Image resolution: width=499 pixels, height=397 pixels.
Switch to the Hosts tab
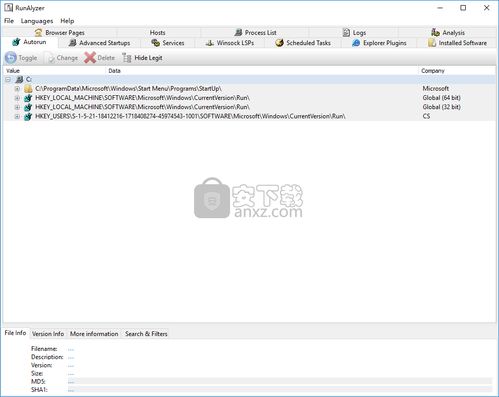coord(157,32)
